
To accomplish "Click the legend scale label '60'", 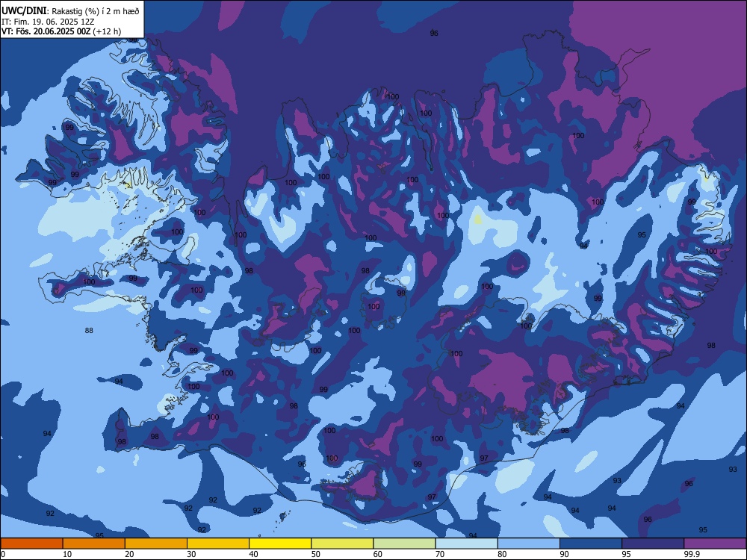I will pyautogui.click(x=378, y=554).
